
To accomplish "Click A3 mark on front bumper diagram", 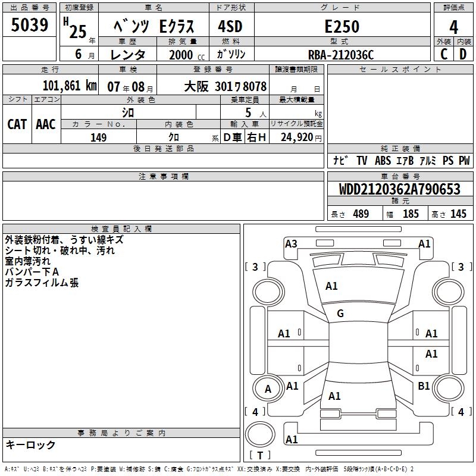I will tap(291, 244).
